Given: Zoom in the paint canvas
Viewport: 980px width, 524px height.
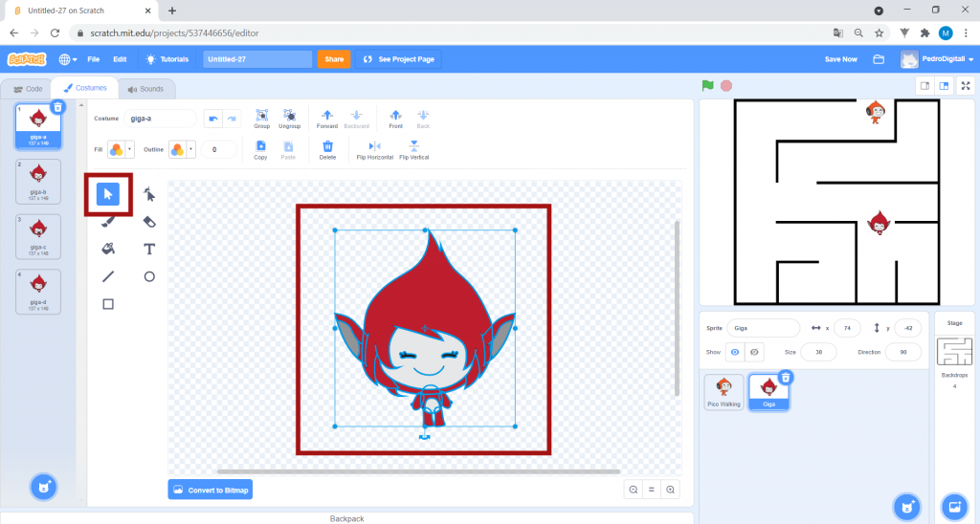Looking at the screenshot, I should click(x=670, y=490).
